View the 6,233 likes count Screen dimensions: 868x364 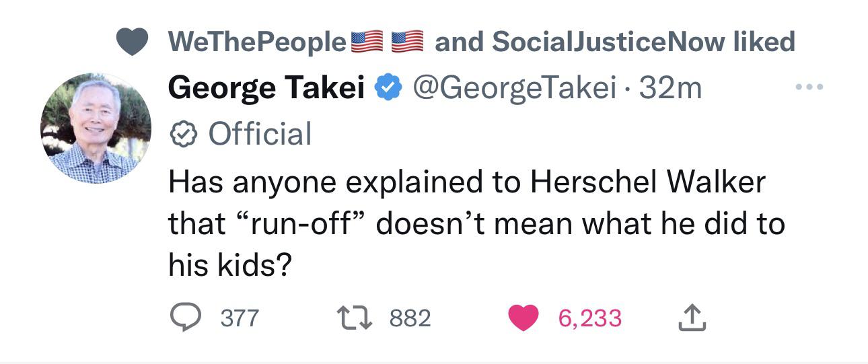pos(589,318)
